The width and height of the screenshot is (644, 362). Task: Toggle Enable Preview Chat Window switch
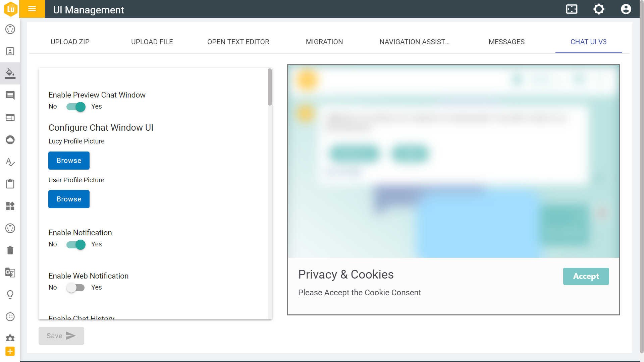[76, 107]
